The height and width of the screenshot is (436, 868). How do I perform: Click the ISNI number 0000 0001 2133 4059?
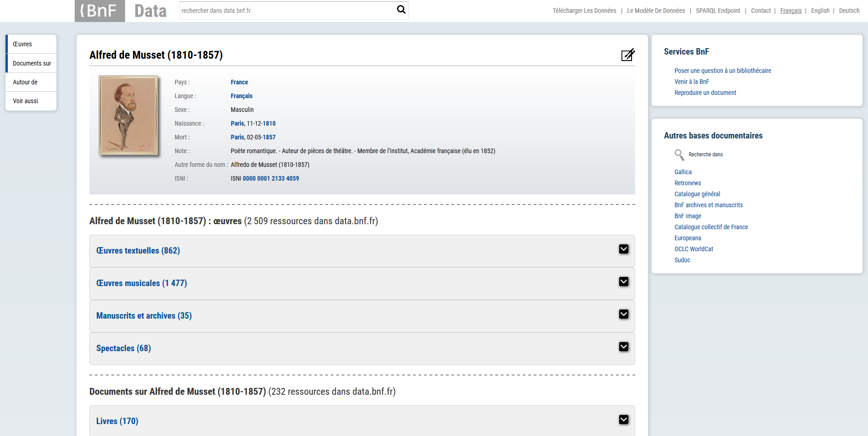click(x=270, y=178)
